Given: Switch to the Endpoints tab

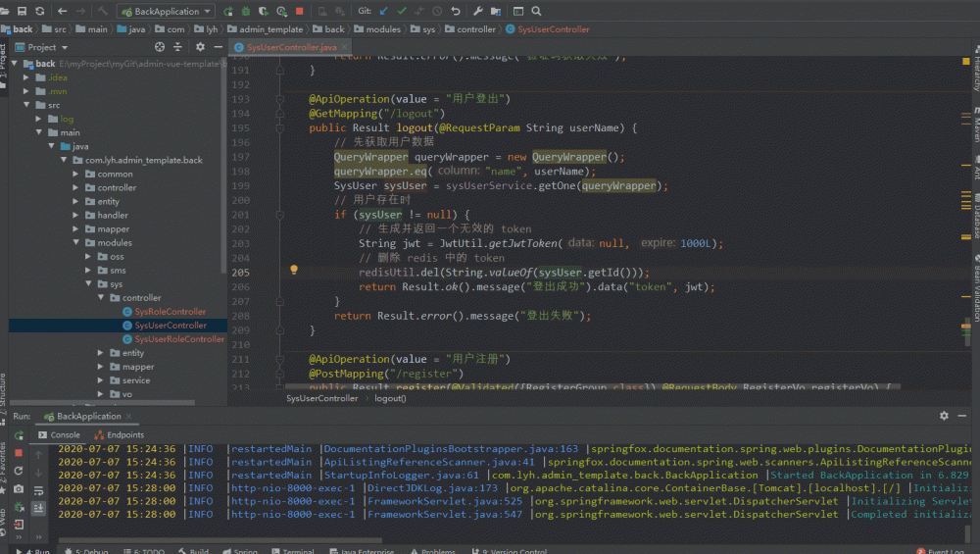Looking at the screenshot, I should 119,434.
